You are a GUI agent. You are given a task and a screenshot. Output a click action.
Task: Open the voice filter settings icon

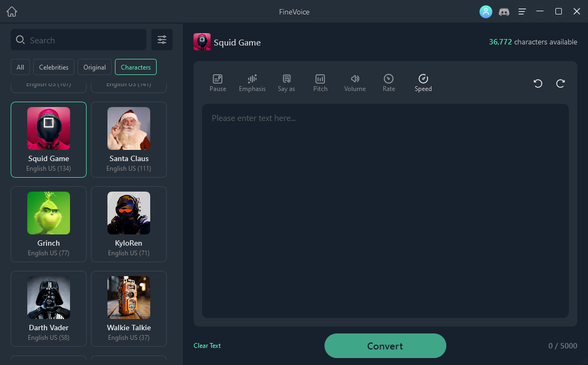(162, 40)
